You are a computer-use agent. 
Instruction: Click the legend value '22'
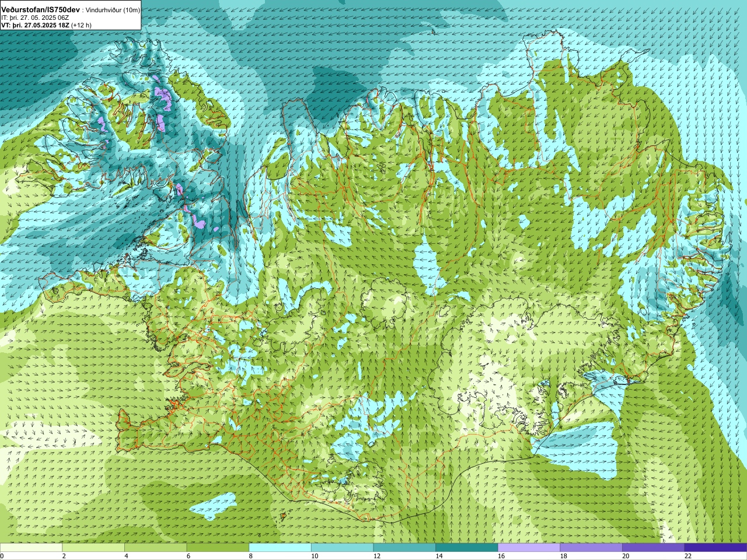click(x=688, y=556)
